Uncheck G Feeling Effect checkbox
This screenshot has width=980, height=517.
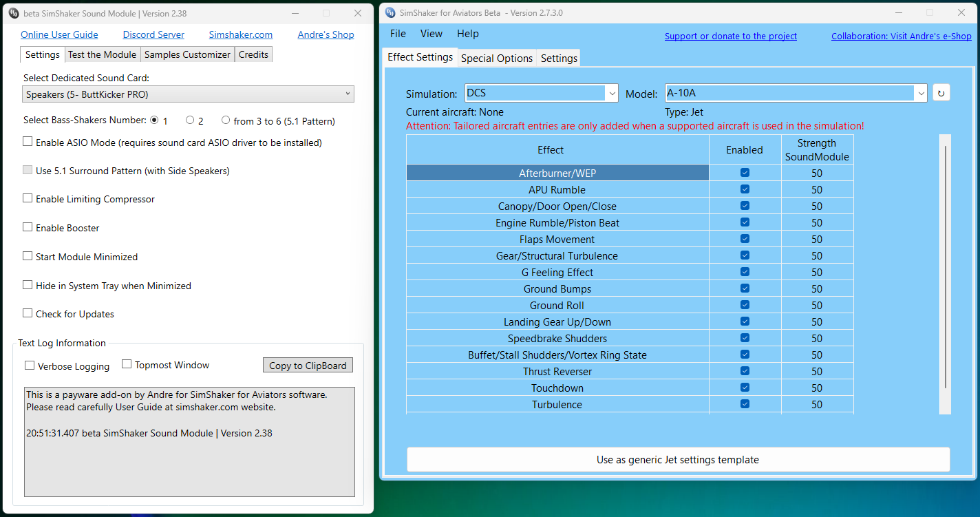745,272
